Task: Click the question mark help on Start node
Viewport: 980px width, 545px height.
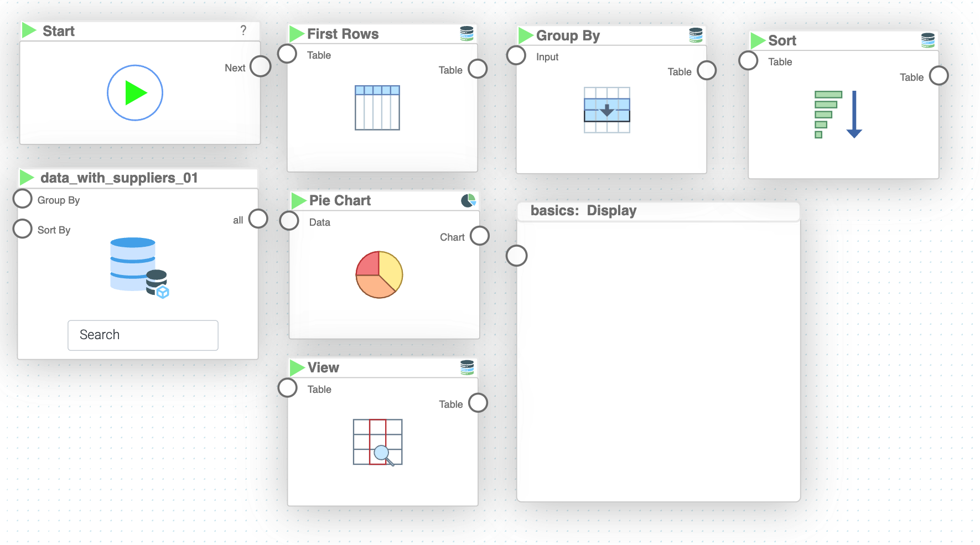Action: [243, 30]
